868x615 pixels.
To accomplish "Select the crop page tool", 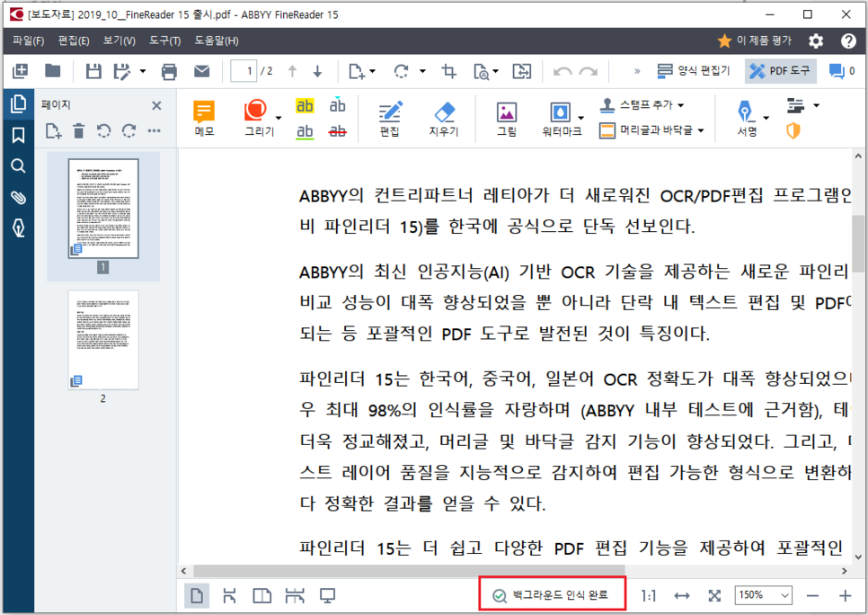I will pos(449,71).
